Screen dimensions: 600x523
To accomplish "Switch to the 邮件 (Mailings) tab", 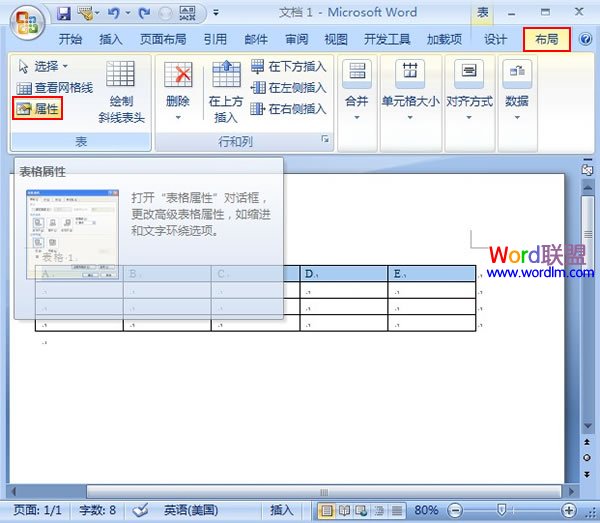I will (256, 39).
